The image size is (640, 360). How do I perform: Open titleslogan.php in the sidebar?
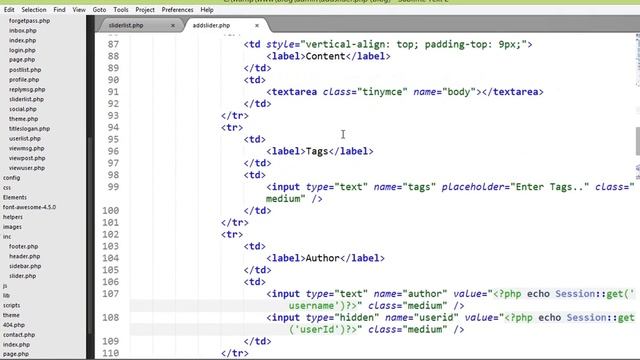(x=29, y=128)
